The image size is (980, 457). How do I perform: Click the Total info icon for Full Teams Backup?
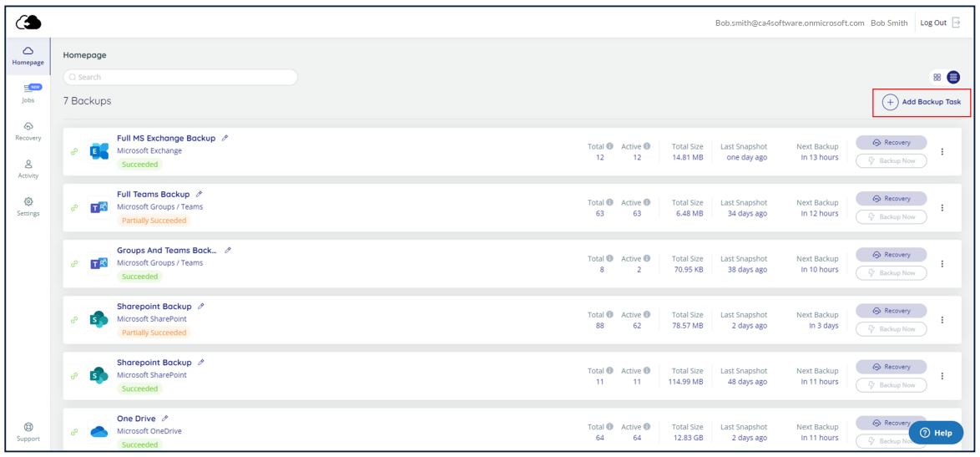pyautogui.click(x=609, y=202)
